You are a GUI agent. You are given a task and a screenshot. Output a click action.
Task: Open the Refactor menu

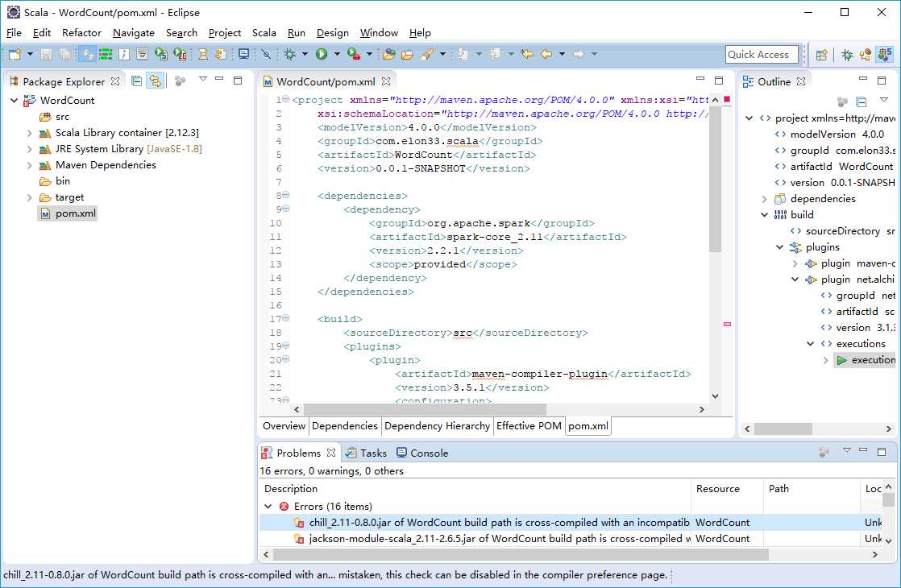81,33
